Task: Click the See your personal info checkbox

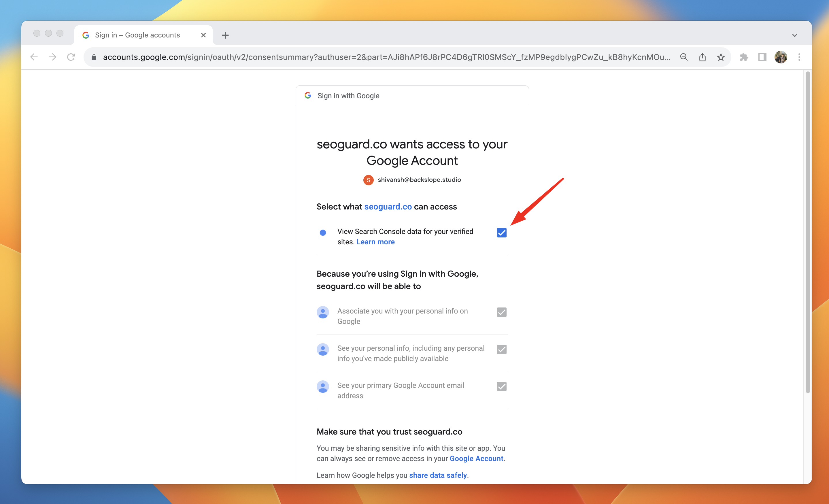Action: pos(501,349)
